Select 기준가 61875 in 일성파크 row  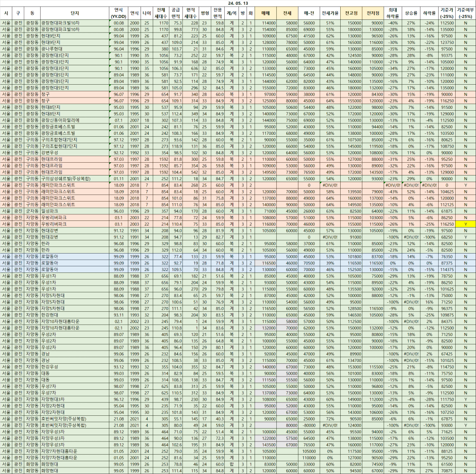point(447,211)
